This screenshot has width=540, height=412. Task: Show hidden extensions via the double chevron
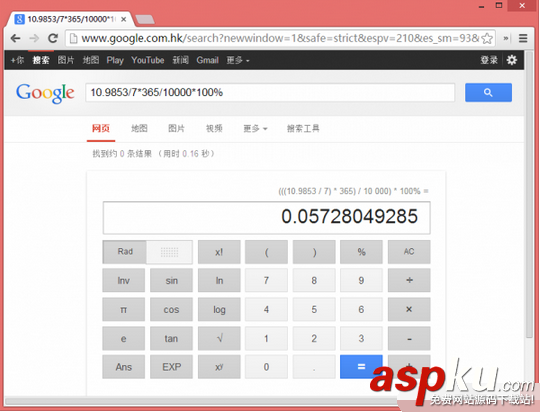(506, 38)
